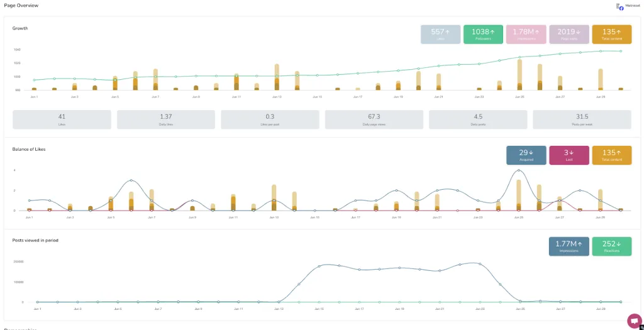Click the Posts per week 31.5 card
Image resolution: width=644 pixels, height=330 pixels.
coord(582,119)
